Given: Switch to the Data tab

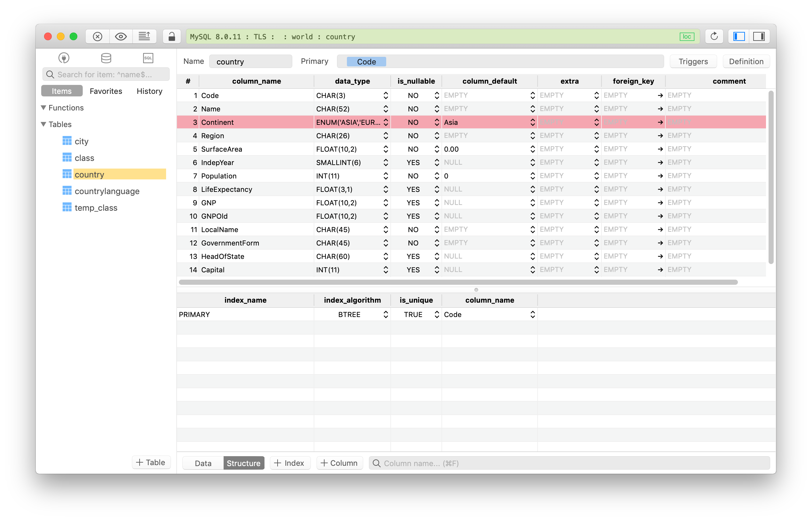Looking at the screenshot, I should [x=203, y=463].
